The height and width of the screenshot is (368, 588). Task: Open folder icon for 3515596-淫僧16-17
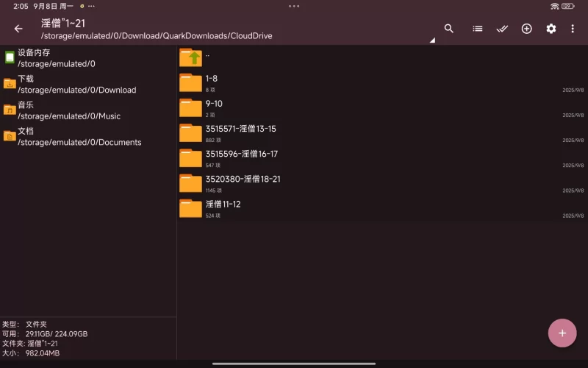tap(190, 158)
